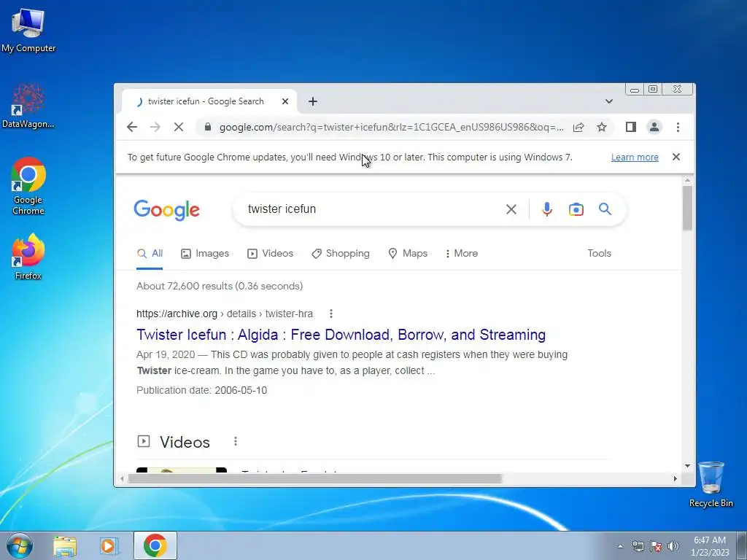Open the Action Center flag icon
The image size is (747, 560).
(656, 546)
